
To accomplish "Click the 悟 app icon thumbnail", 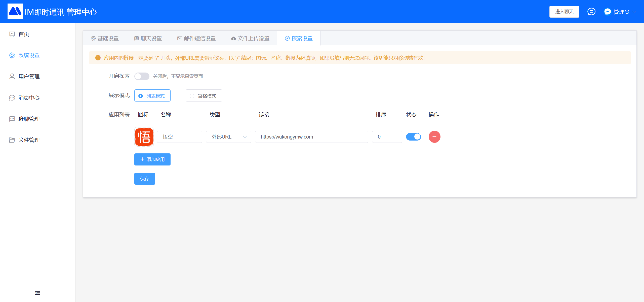I will 144,137.
